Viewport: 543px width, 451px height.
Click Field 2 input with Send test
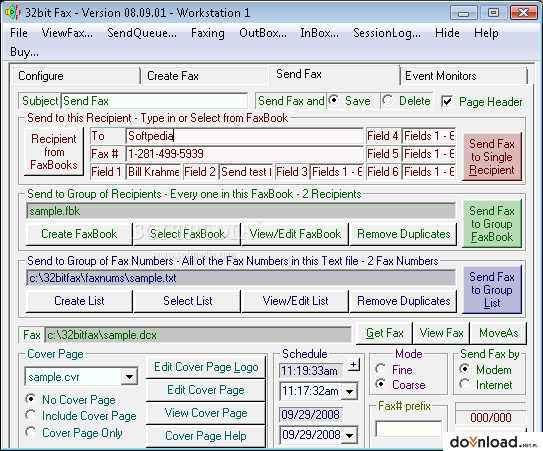[x=246, y=171]
